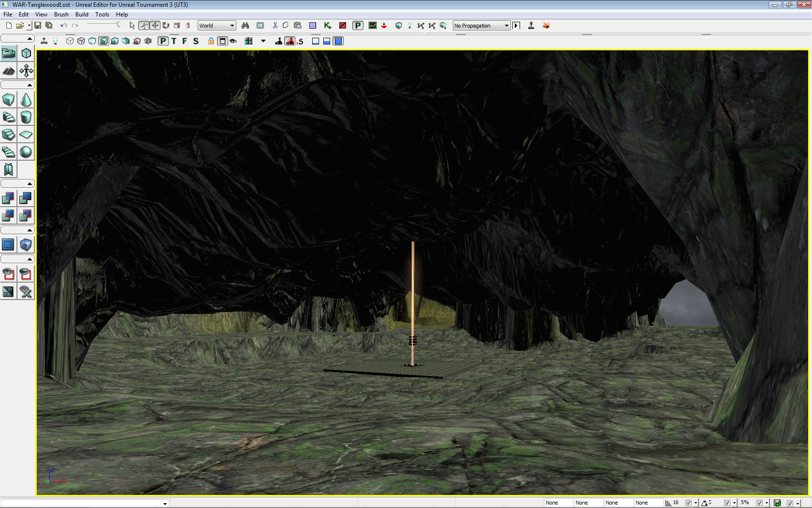
Task: Toggle Perspective view (P button)
Action: 163,41
